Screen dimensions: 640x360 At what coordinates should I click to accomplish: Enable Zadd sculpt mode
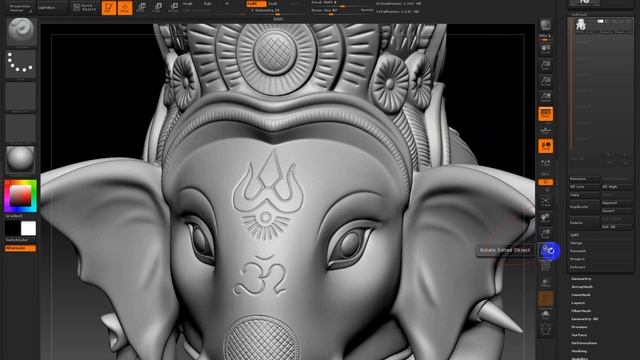click(x=256, y=4)
